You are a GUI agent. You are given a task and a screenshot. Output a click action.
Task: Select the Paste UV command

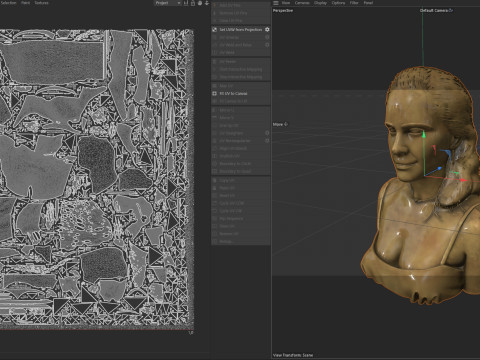[x=241, y=188]
